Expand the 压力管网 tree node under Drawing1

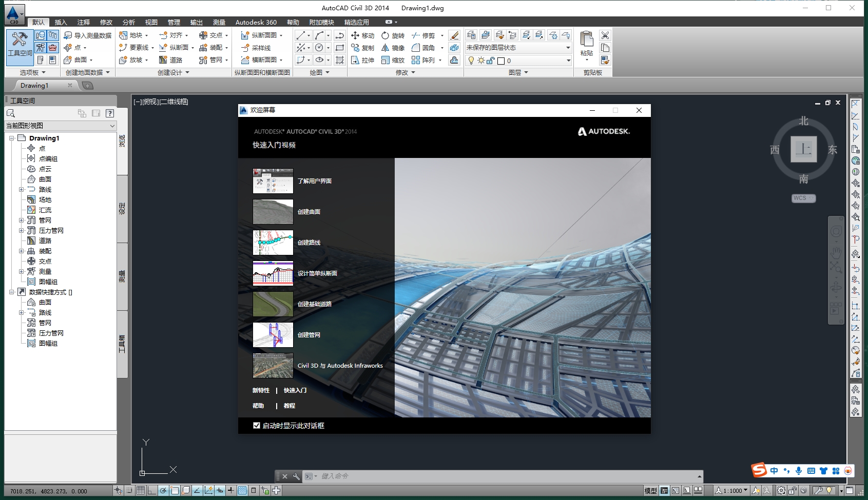click(x=22, y=231)
